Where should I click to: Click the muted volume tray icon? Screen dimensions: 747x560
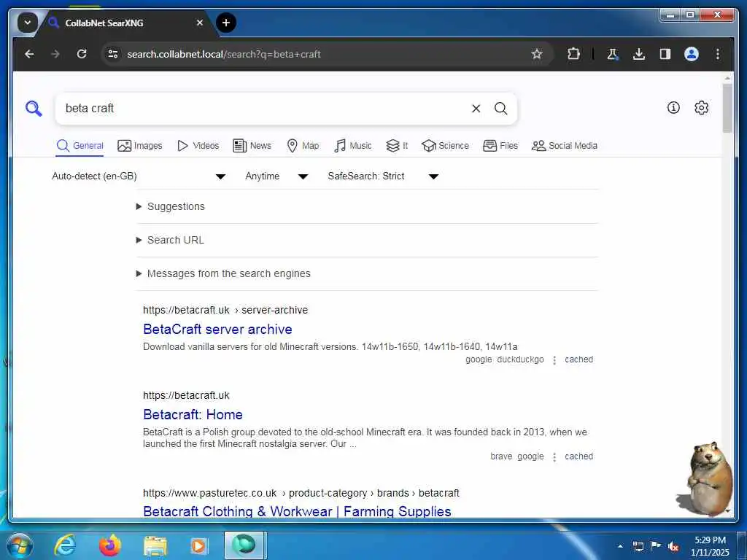673,547
